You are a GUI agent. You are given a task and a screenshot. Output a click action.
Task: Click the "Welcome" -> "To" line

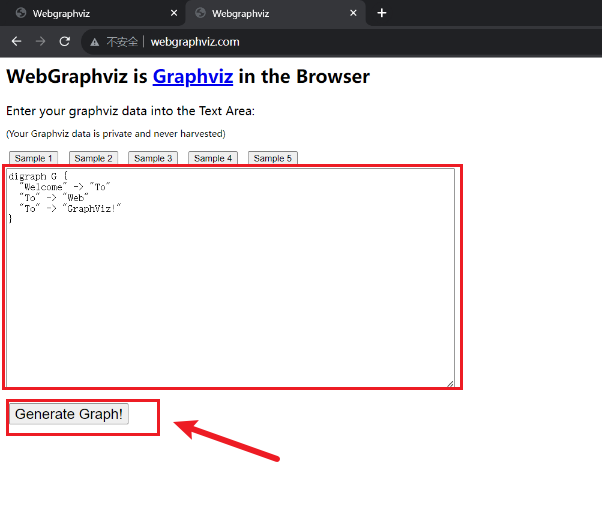(64, 187)
